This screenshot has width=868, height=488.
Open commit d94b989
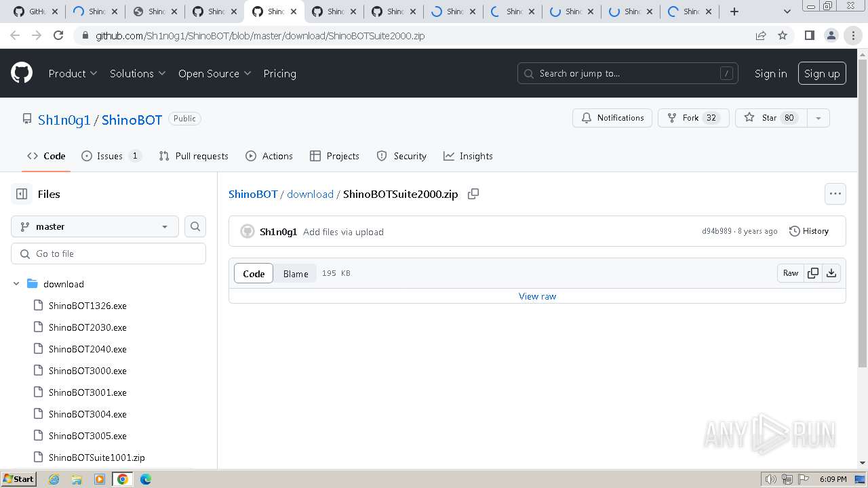(x=717, y=231)
